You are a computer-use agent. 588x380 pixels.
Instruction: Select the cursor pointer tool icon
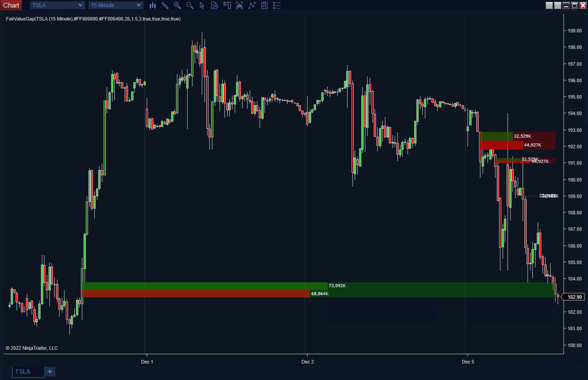pos(202,5)
